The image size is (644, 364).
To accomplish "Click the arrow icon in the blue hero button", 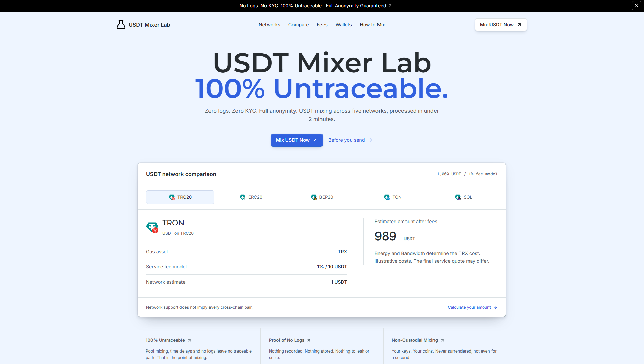I will click(315, 140).
